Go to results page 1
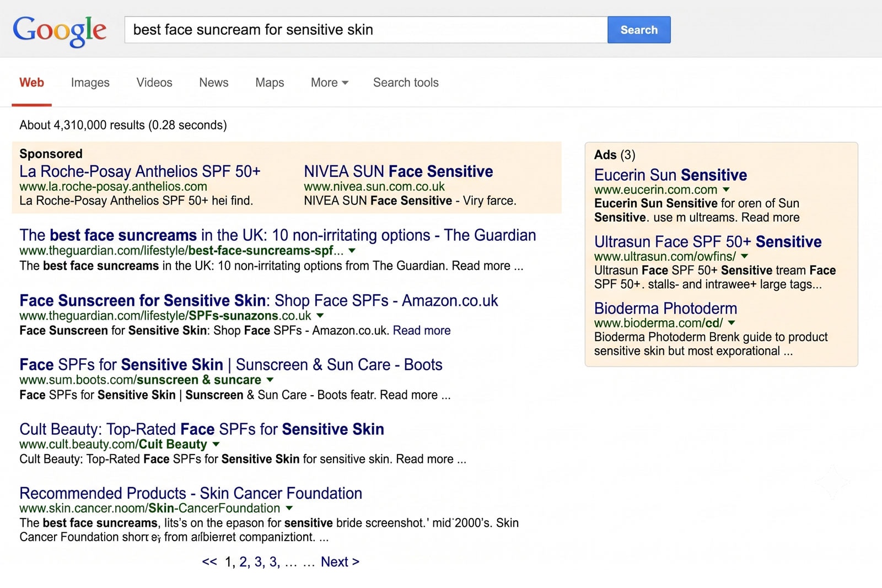 (x=229, y=562)
